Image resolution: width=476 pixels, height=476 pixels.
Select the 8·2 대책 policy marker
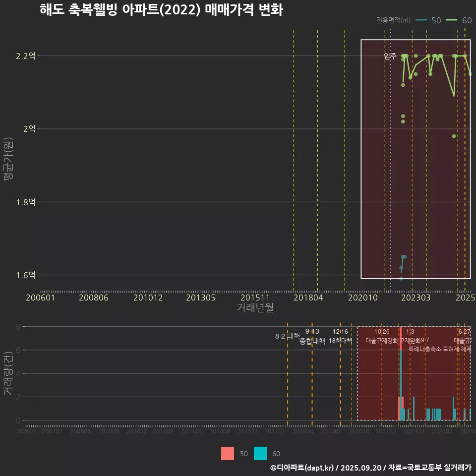click(x=288, y=336)
